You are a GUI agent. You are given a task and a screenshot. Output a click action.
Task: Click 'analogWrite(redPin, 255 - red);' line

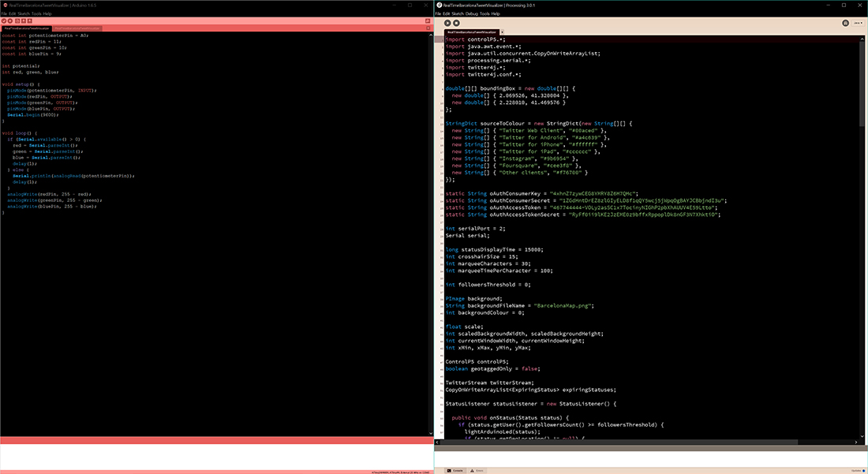[49, 194]
